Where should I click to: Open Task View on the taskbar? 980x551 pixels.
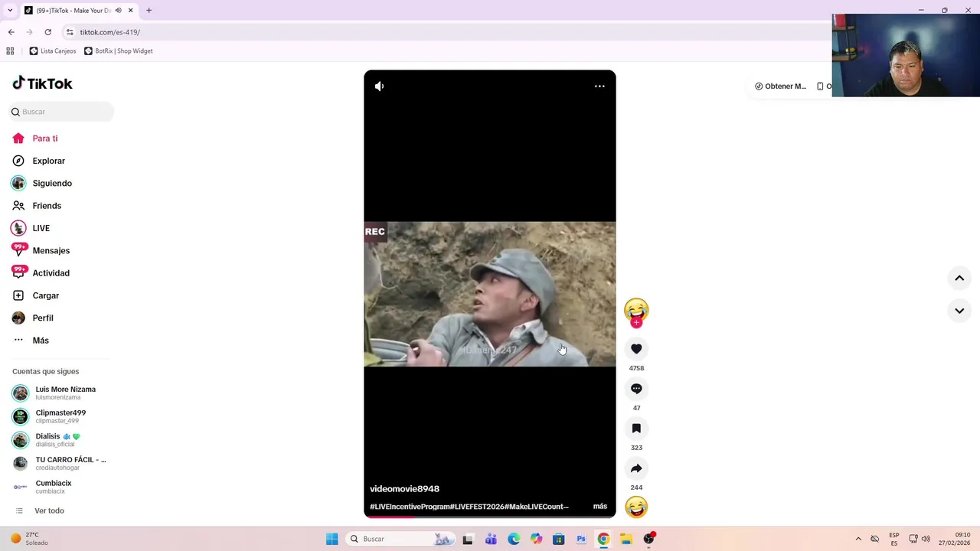point(468,539)
